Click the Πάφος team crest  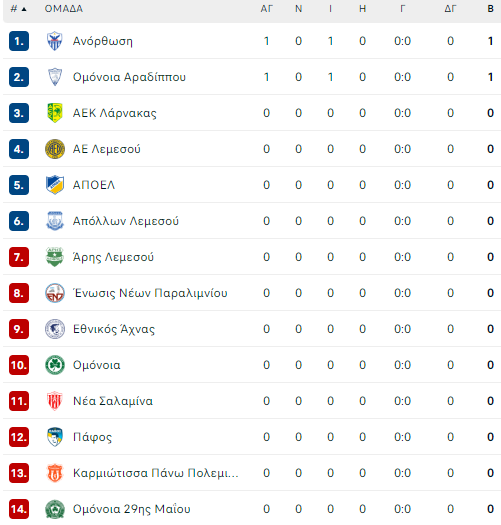tap(55, 437)
